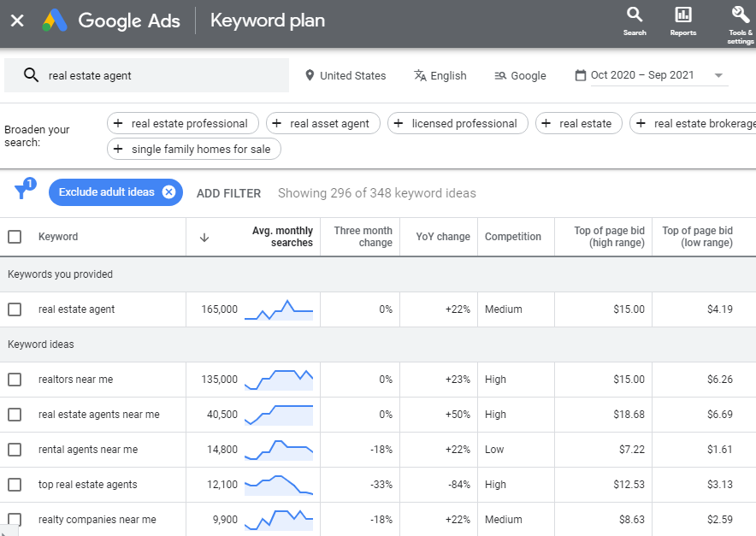Select the header select-all checkbox
Screen dimensions: 756x536
15,237
